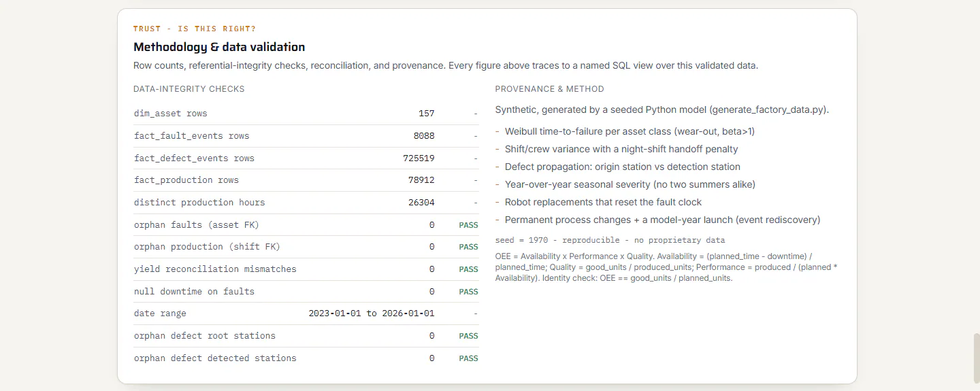
Task: Select the distinct production hours value 26304
Action: [x=421, y=203]
